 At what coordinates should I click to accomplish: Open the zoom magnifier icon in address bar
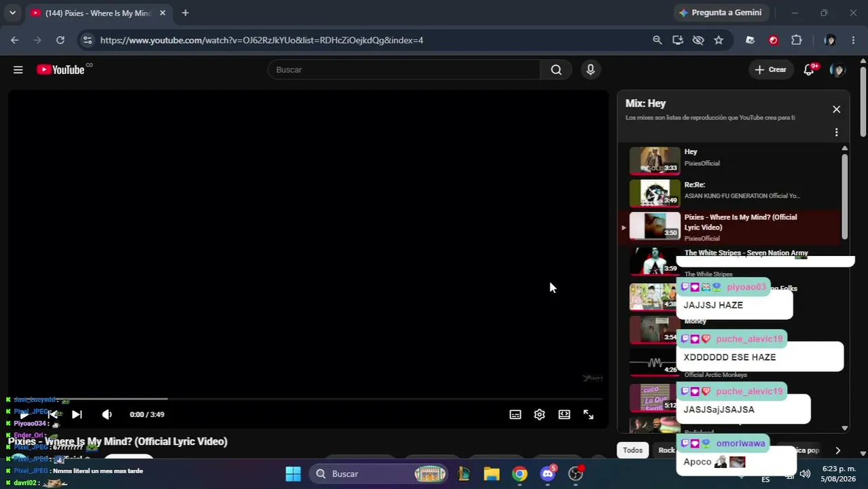tap(657, 40)
